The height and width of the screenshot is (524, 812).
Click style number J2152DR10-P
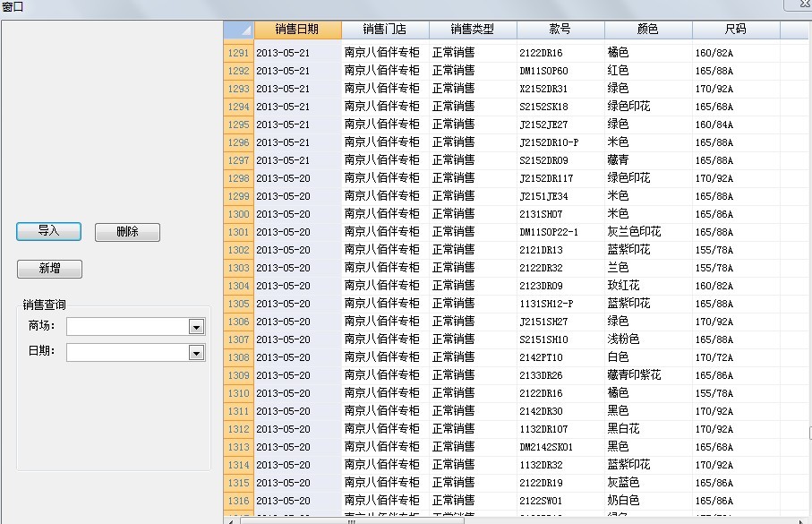(549, 142)
